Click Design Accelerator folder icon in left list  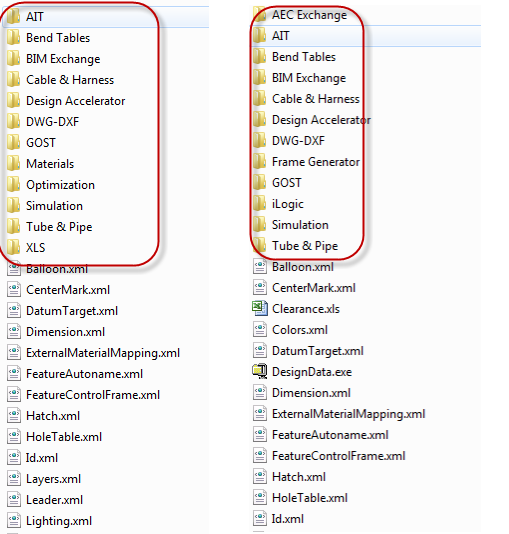(14, 100)
